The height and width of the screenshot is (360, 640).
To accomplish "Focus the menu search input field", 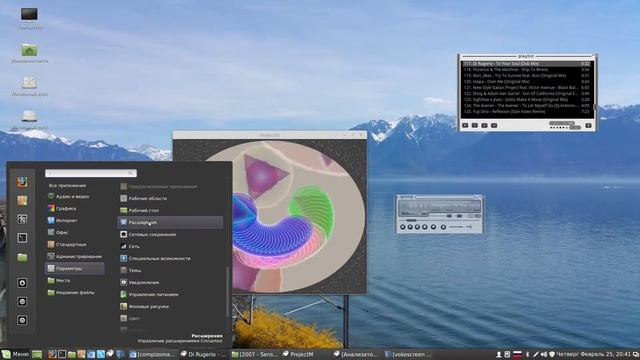I will [x=91, y=173].
